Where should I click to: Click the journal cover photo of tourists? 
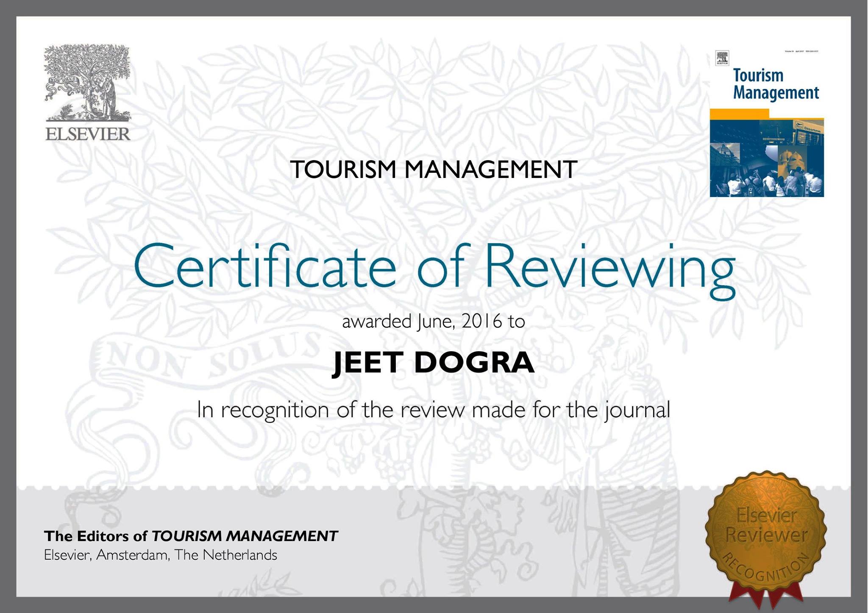tap(767, 158)
